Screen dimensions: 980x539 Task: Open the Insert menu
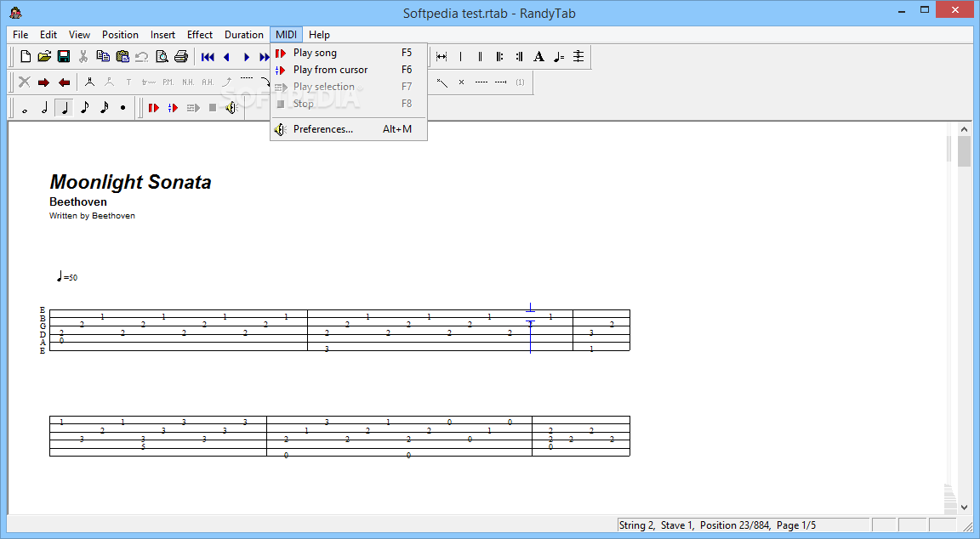pos(162,34)
